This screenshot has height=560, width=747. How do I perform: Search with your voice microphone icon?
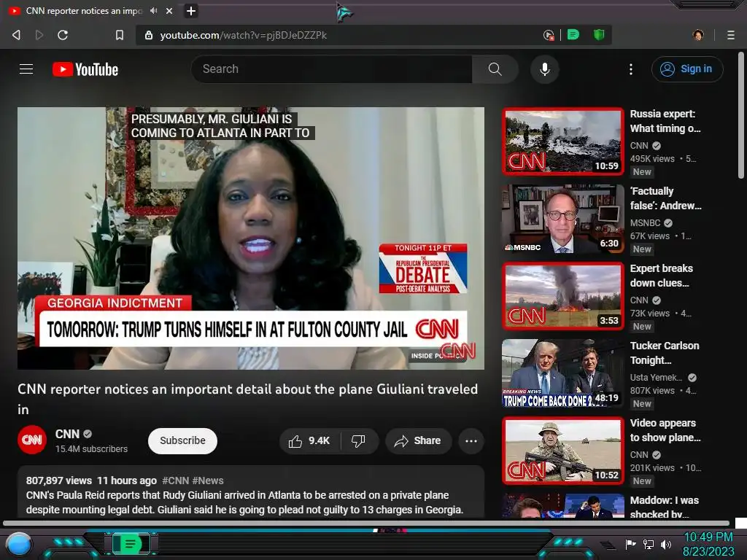click(x=544, y=69)
